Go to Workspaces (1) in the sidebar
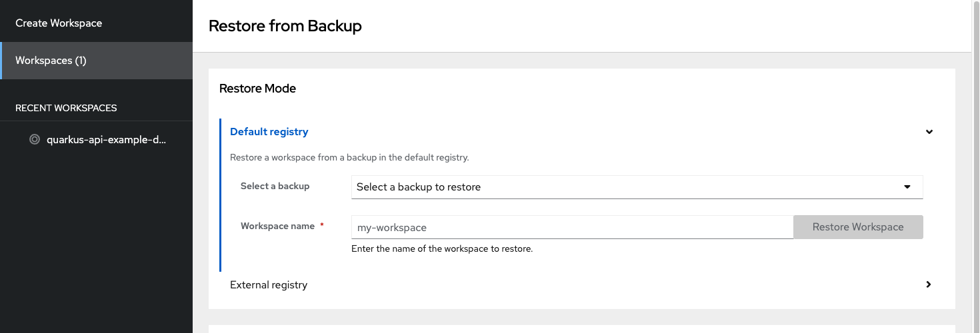The height and width of the screenshot is (333, 980). [51, 61]
